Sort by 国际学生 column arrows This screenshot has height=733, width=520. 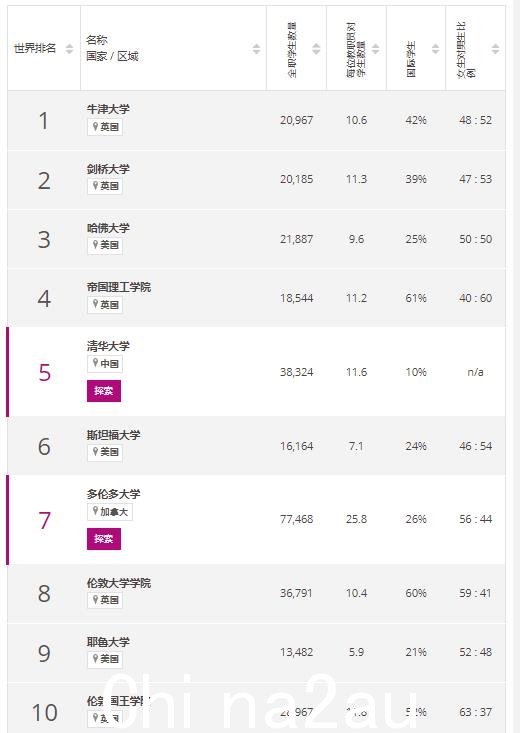(435, 49)
